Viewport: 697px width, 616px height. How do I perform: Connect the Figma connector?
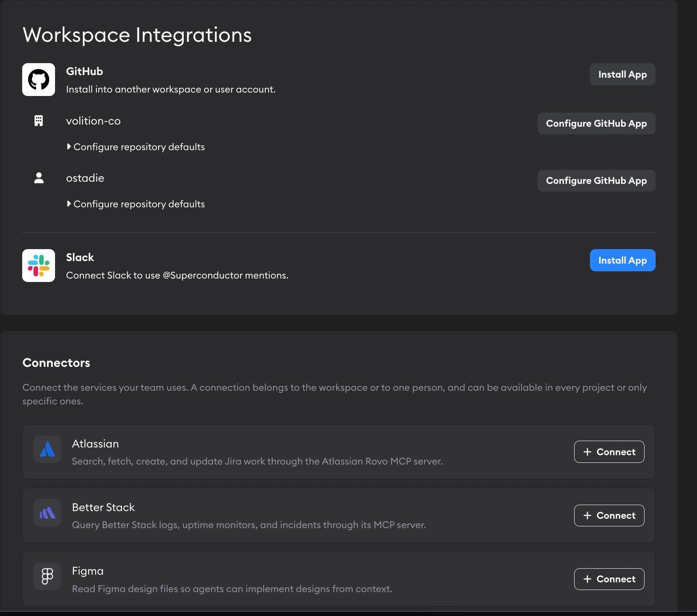pyautogui.click(x=609, y=579)
